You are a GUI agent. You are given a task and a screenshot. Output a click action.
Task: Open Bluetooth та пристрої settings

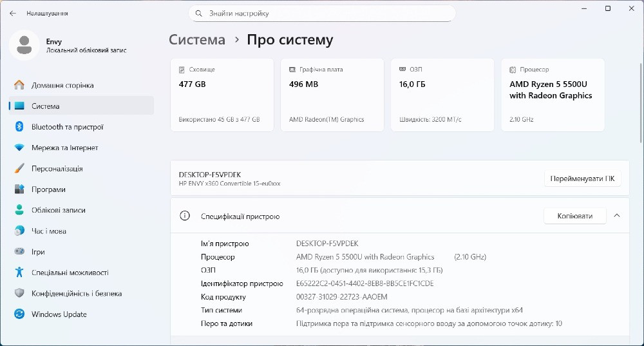click(x=81, y=126)
